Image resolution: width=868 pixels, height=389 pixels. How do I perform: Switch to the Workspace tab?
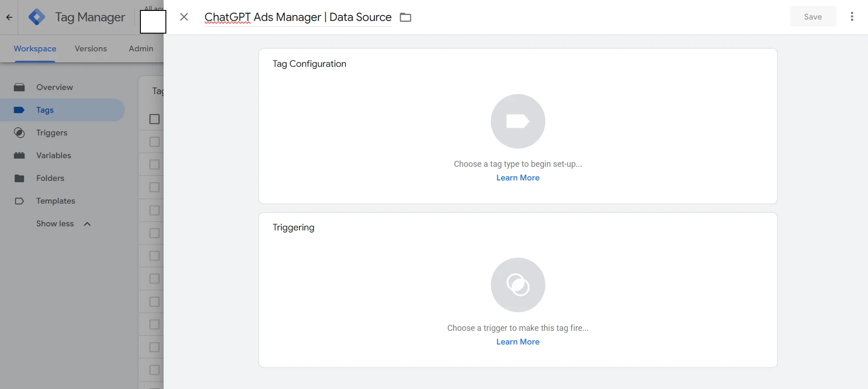pos(35,49)
